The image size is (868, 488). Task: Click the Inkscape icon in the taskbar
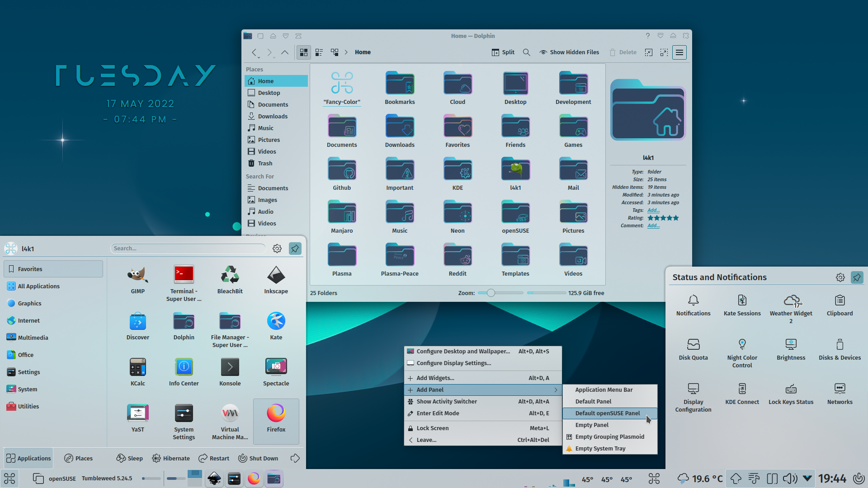214,479
